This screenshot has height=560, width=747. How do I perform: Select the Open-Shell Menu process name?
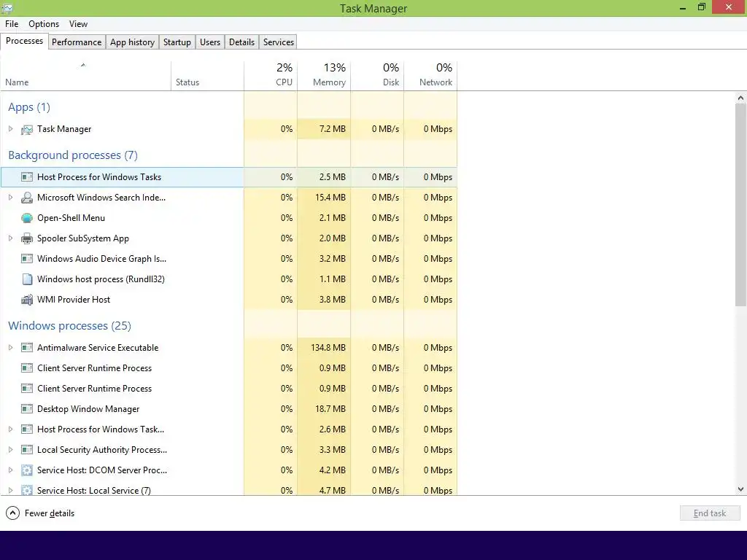[71, 218]
